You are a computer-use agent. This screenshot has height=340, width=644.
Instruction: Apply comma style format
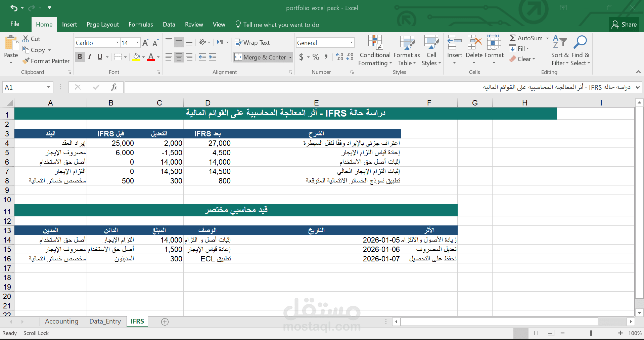pyautogui.click(x=326, y=57)
